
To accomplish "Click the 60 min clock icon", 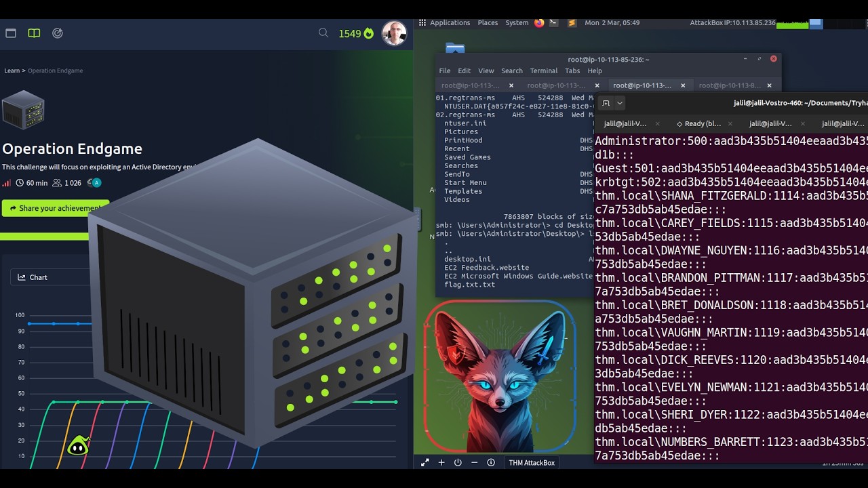I will click(20, 183).
